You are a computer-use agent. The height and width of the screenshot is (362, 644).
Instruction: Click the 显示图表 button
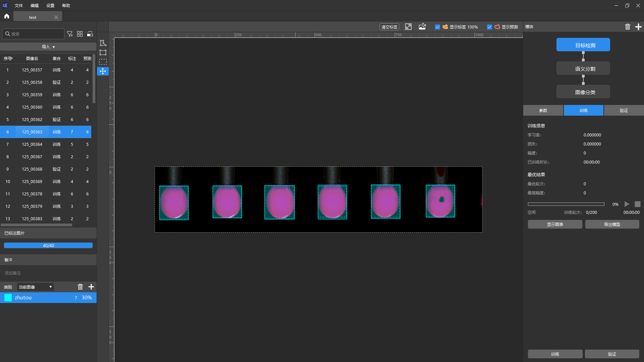(x=555, y=224)
